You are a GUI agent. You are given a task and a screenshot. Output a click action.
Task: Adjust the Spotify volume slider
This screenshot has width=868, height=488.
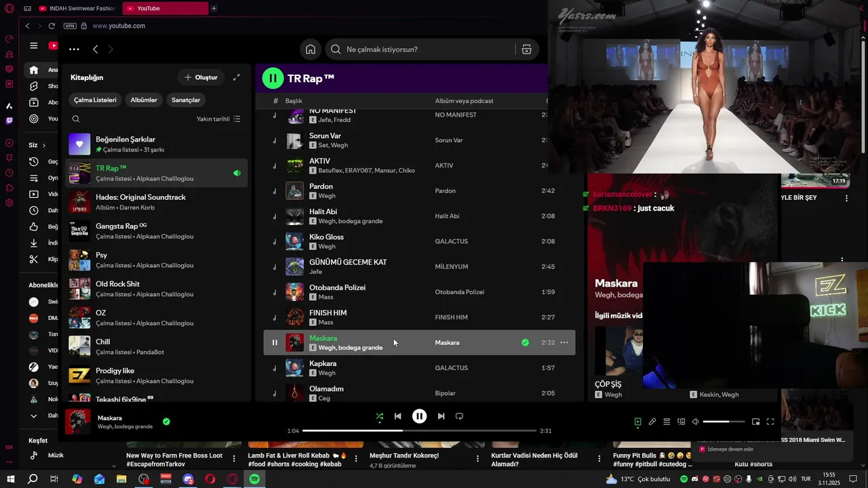click(724, 422)
